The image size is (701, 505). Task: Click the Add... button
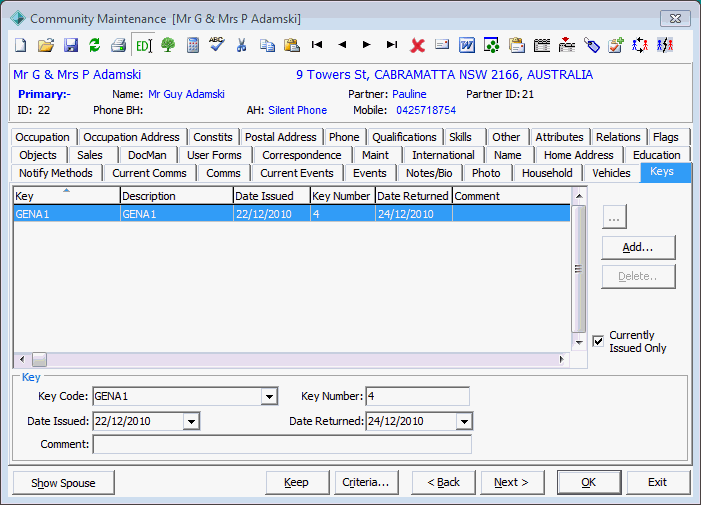point(638,247)
